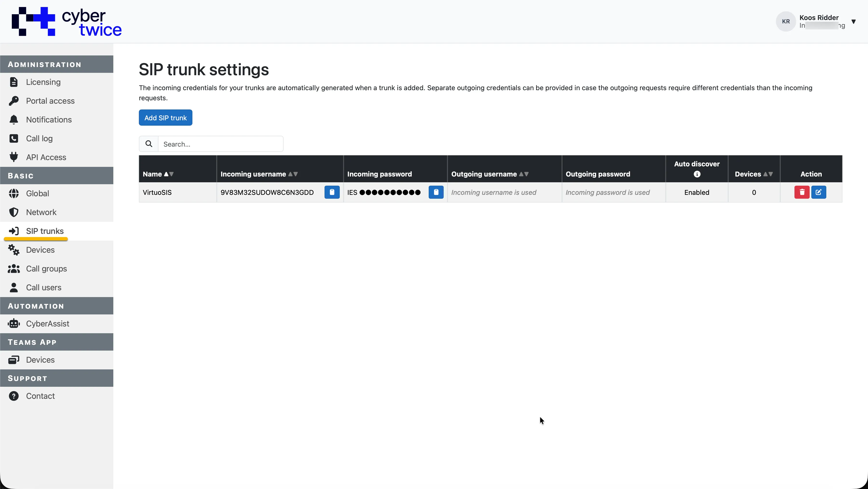Click the search magnifier icon
Viewport: 868px width, 489px height.
(149, 144)
